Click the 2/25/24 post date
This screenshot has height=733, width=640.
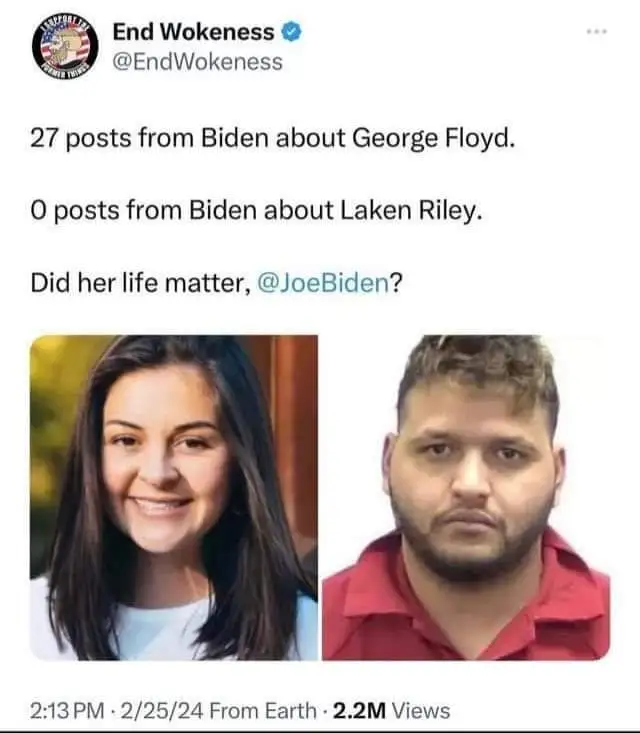(162, 711)
